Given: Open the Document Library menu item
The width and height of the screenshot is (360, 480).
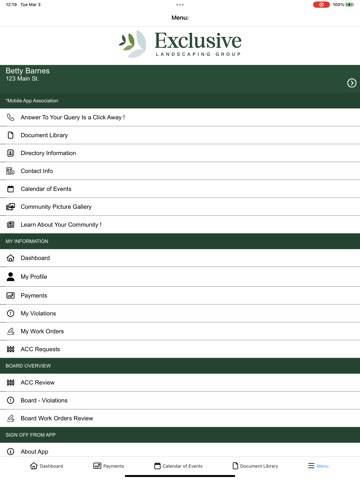Looking at the screenshot, I should (x=180, y=135).
